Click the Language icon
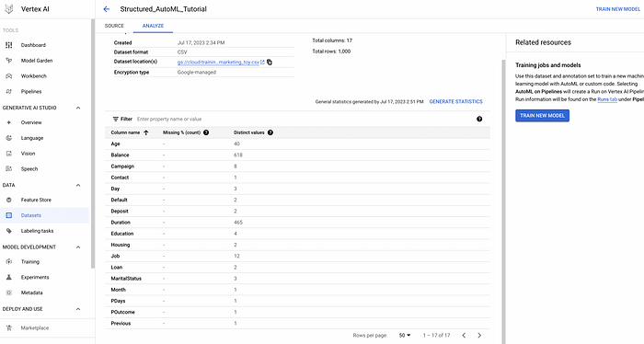Viewport: 644px width, 344px height. (x=8, y=138)
